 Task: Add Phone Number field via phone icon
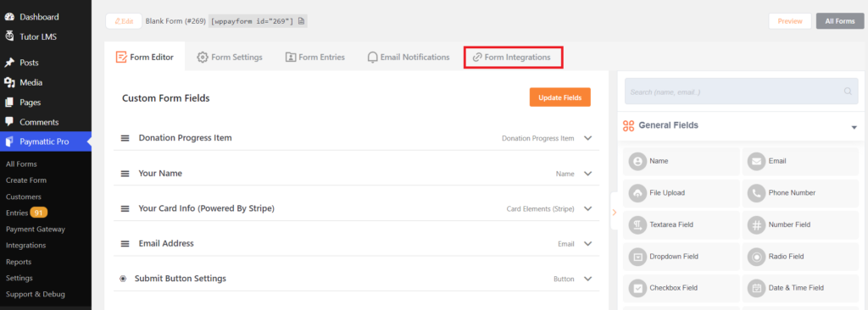[756, 193]
